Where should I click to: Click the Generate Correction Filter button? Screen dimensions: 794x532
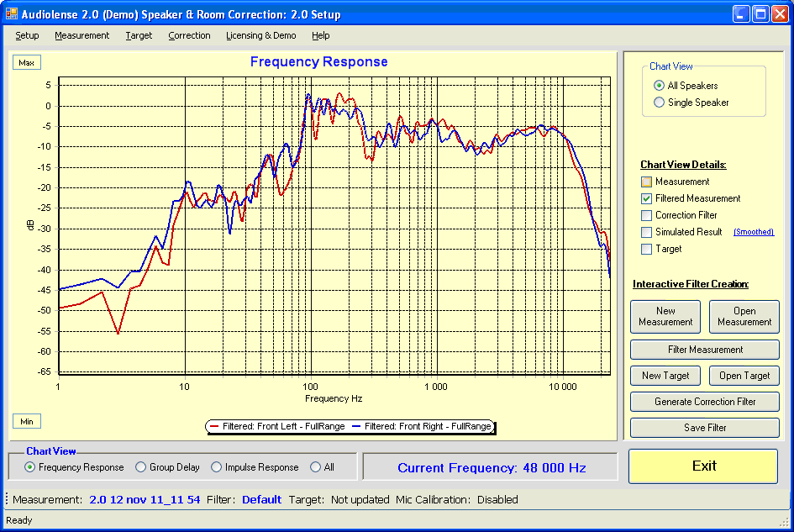pos(704,402)
